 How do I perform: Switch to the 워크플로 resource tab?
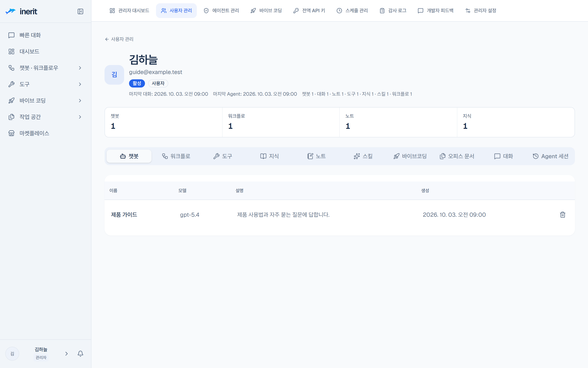coord(176,156)
